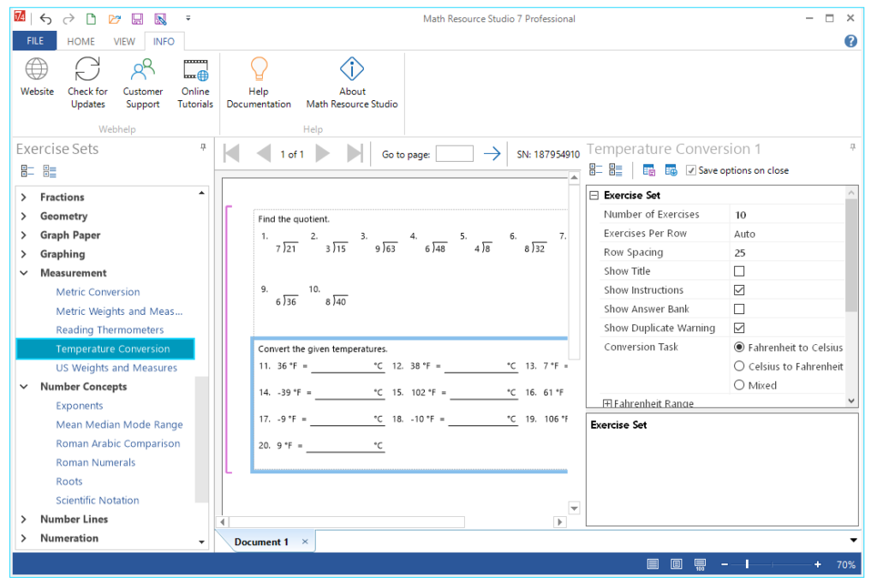The height and width of the screenshot is (588, 877).
Task: Select Fahrenheit to Celsius radio button
Action: point(739,347)
